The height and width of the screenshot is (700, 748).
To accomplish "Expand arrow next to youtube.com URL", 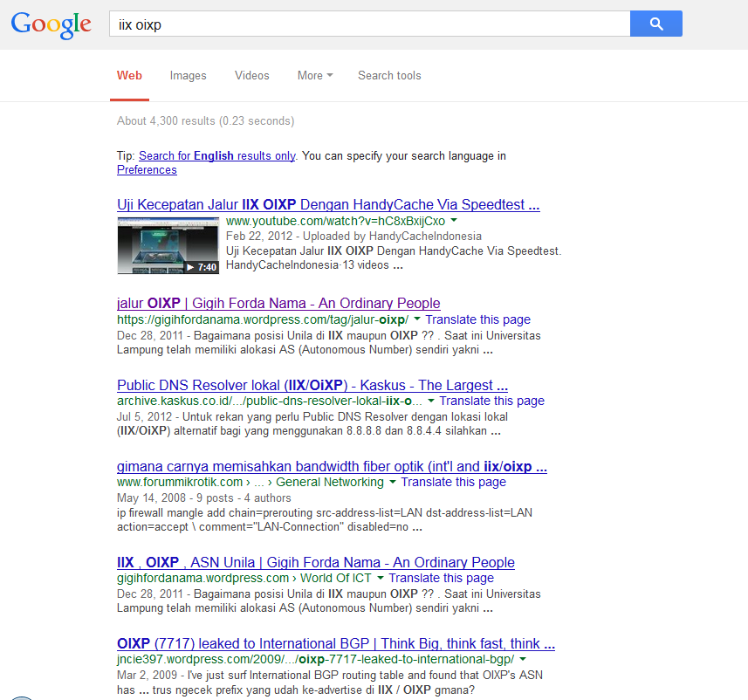I will coord(454,221).
